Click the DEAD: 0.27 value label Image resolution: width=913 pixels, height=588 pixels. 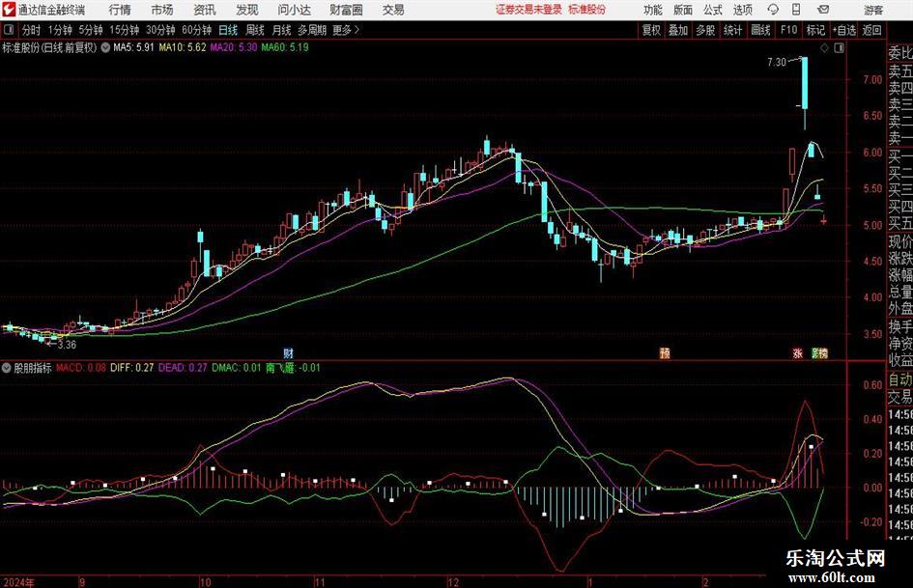tap(183, 368)
